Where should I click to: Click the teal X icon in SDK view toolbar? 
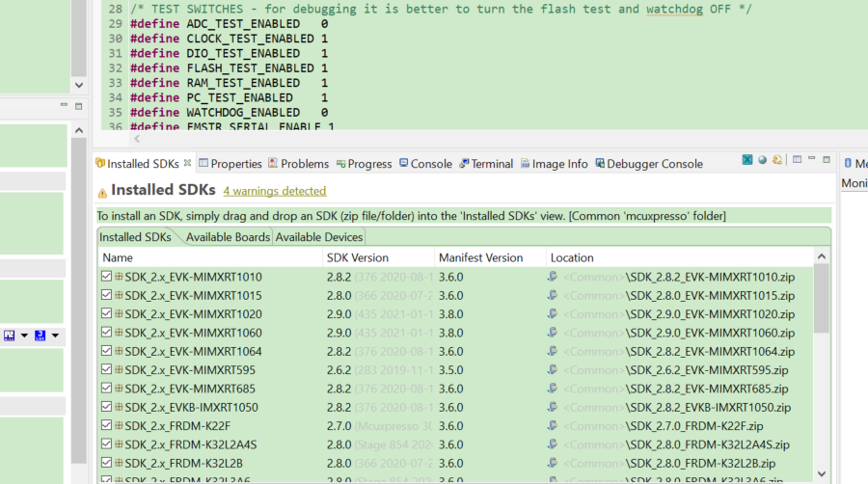747,160
